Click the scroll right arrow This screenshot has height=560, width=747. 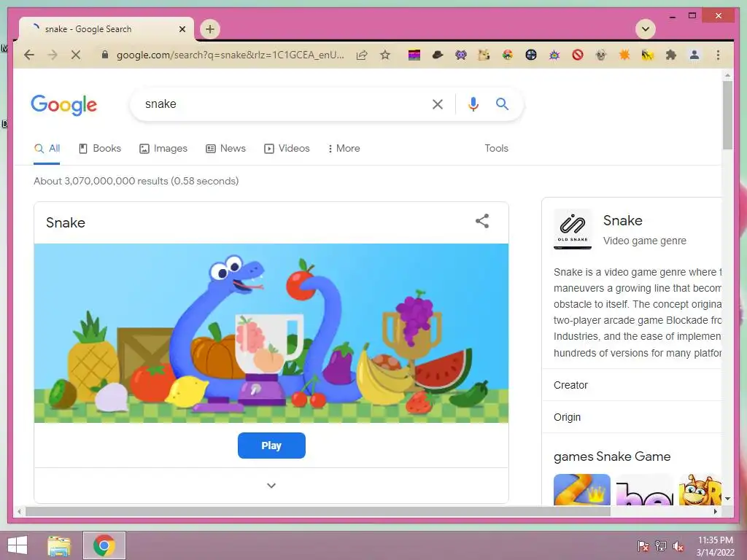coord(715,511)
